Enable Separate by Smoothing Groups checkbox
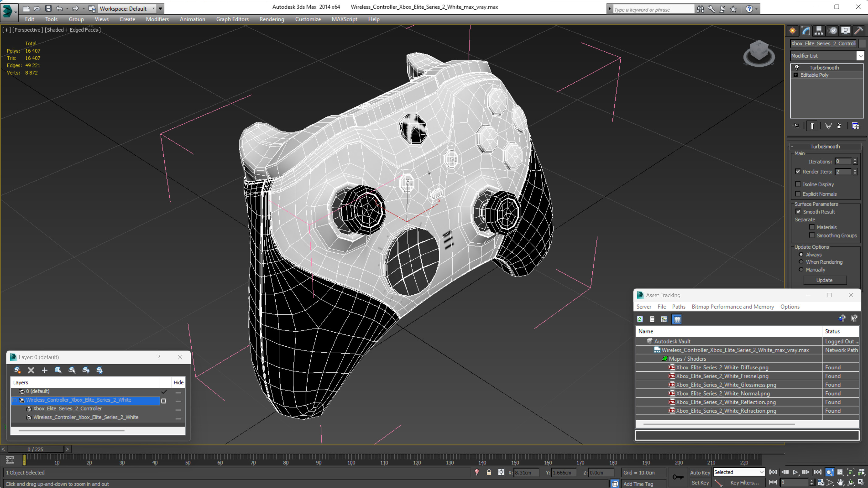 812,235
